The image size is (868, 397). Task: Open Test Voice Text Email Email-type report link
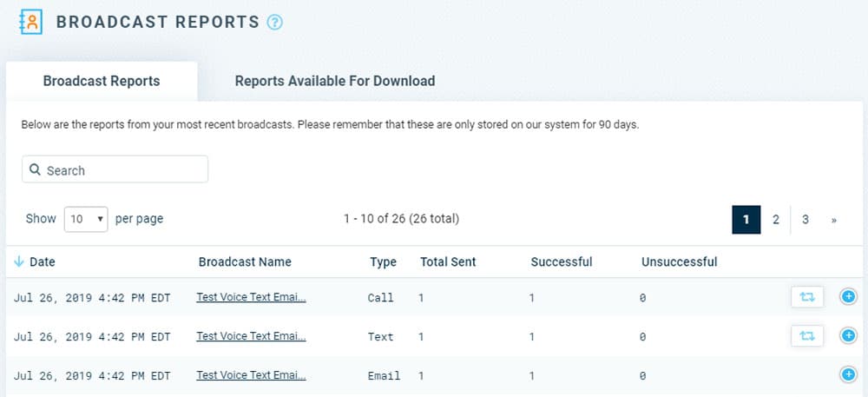(x=252, y=375)
